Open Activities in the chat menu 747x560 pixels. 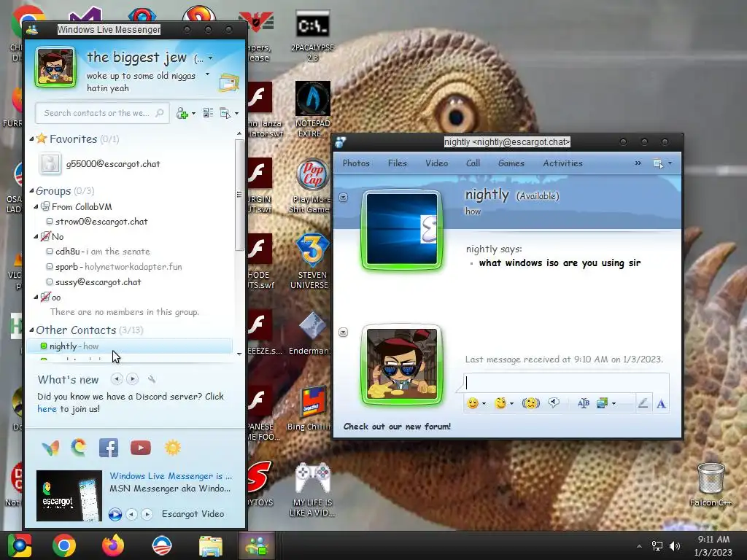click(x=562, y=163)
